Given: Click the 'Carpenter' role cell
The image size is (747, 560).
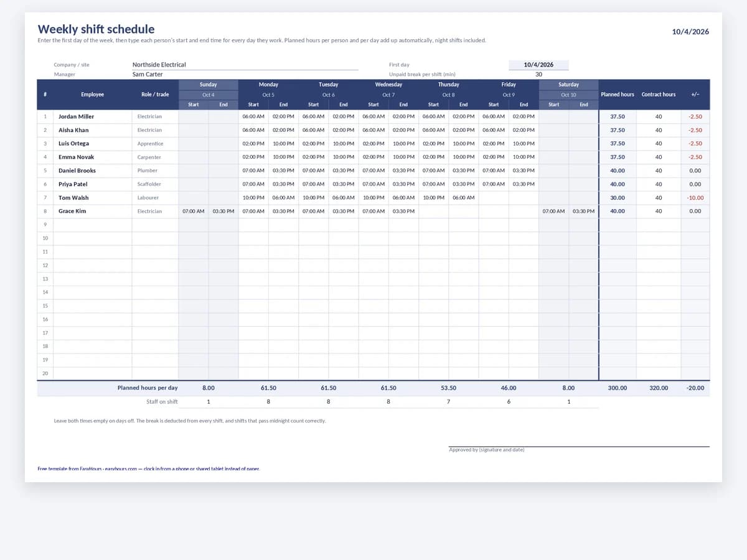Looking at the screenshot, I should 155,157.
